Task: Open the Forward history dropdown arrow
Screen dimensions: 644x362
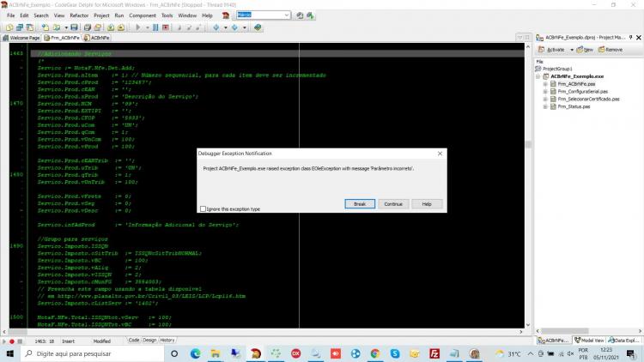Action: tap(244, 27)
